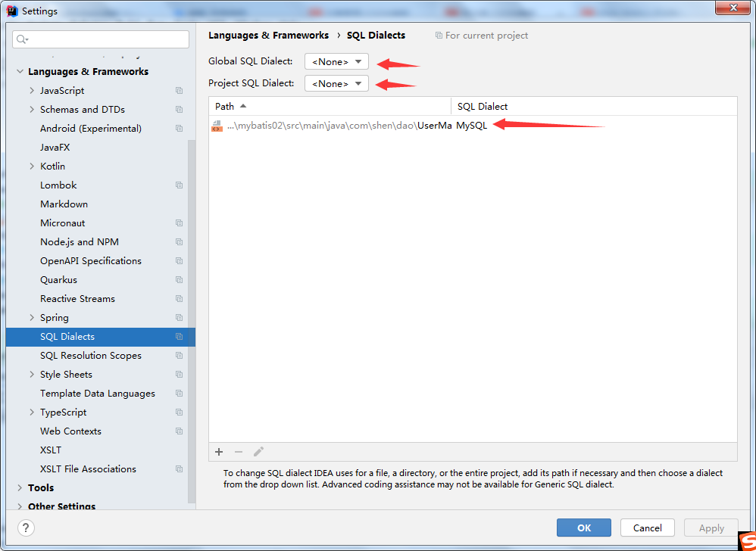Viewport: 756px width, 551px height.
Task: Open Template Data Languages settings
Action: coord(98,394)
